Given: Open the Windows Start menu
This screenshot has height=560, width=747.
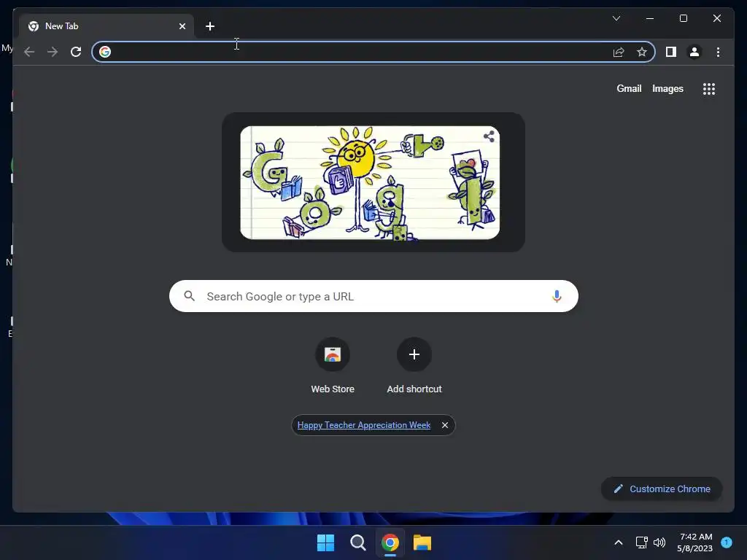Looking at the screenshot, I should click(326, 542).
